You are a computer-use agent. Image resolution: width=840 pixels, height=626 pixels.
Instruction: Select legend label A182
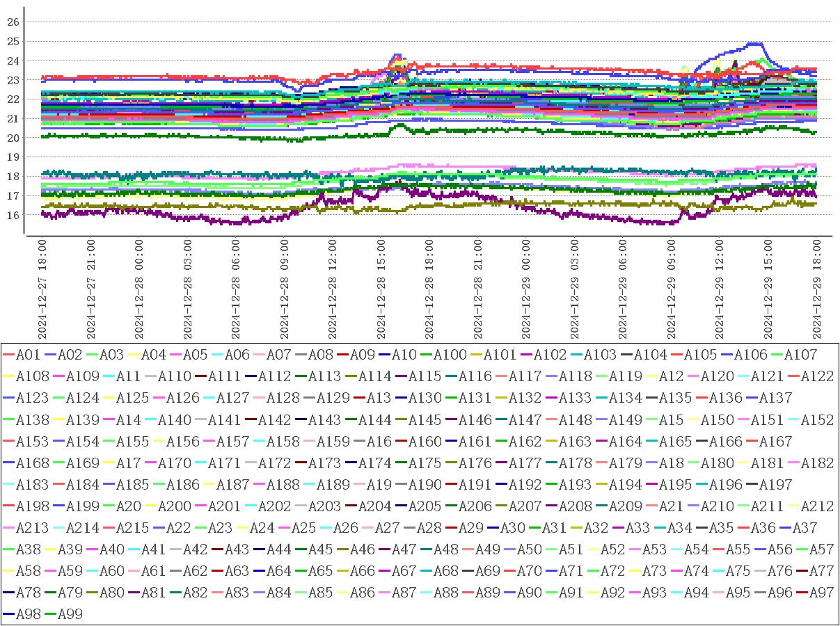818,463
